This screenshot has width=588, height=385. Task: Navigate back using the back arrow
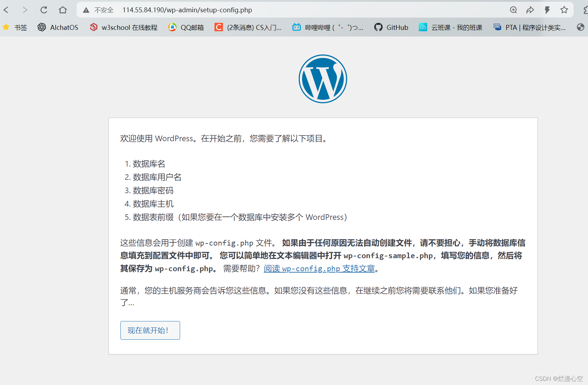[x=6, y=10]
